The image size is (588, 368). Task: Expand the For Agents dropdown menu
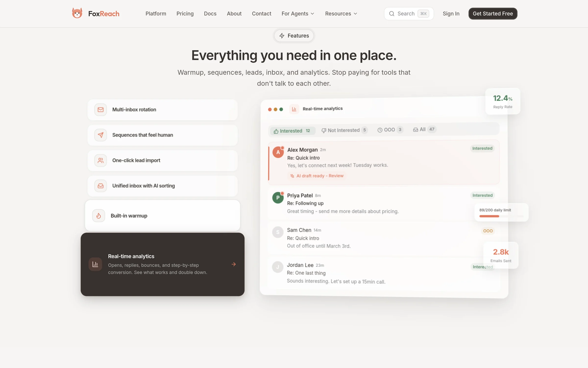coord(298,14)
